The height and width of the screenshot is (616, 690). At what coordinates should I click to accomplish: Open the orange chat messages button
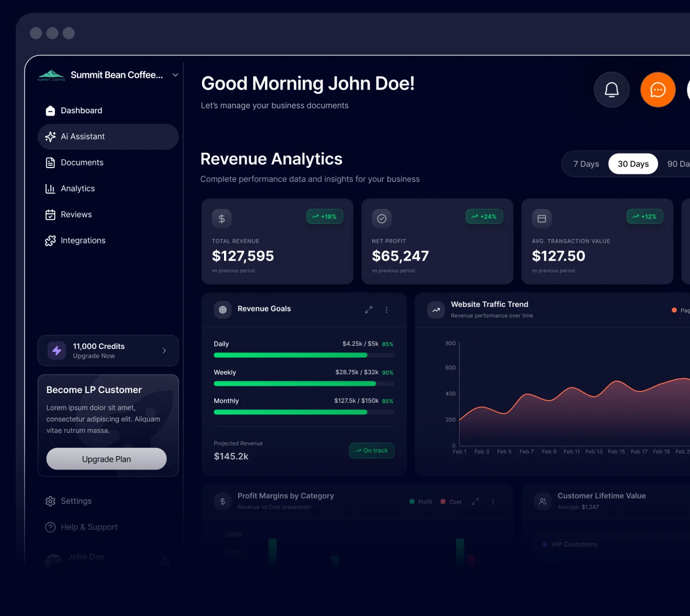[x=658, y=90]
